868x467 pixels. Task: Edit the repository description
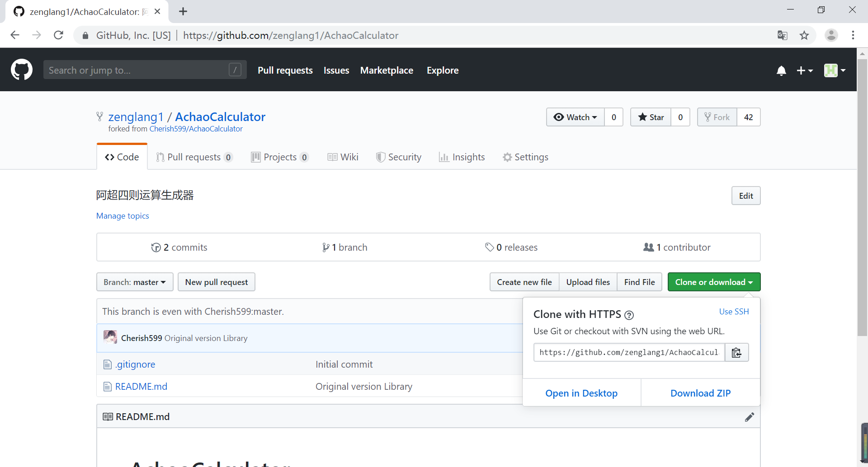746,196
